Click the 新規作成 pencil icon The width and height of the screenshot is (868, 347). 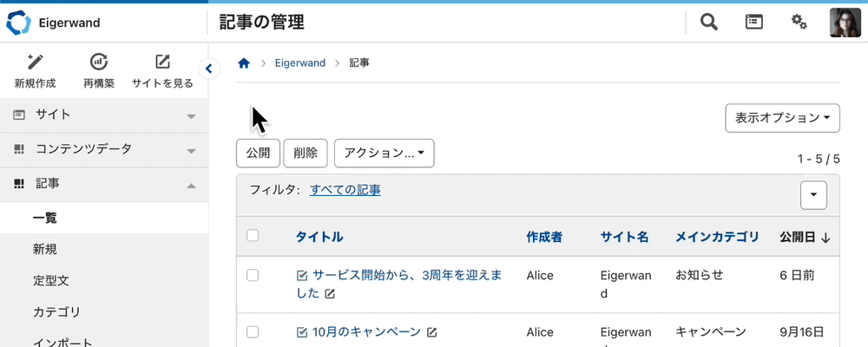[x=35, y=62]
